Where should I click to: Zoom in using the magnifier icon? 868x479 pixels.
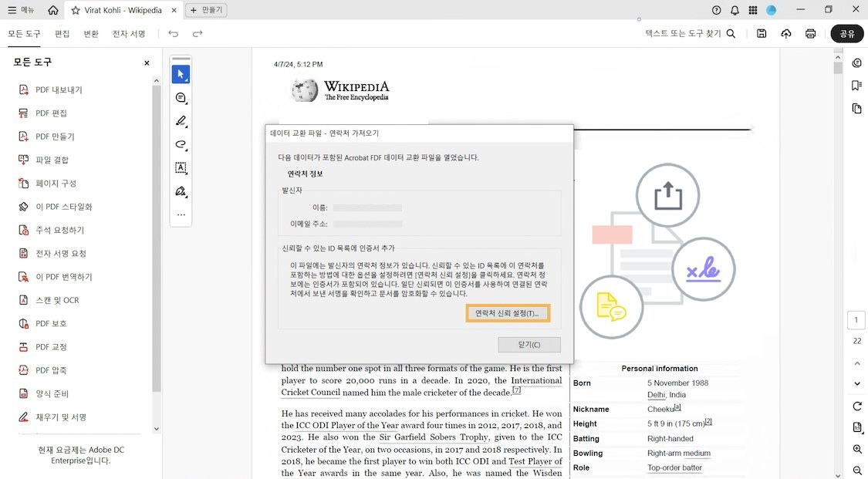pyautogui.click(x=856, y=450)
